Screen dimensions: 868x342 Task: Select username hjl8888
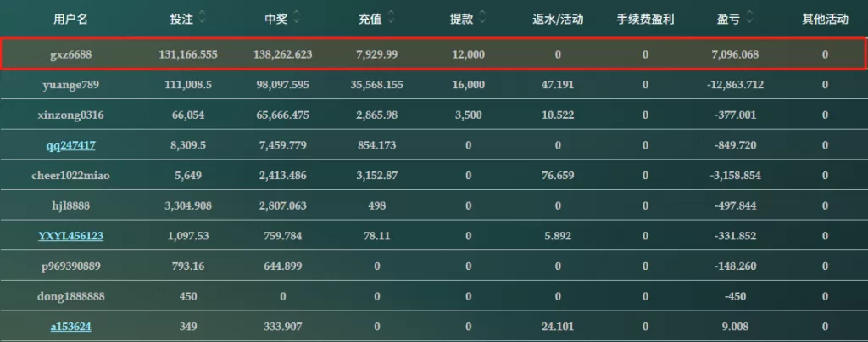(x=70, y=205)
